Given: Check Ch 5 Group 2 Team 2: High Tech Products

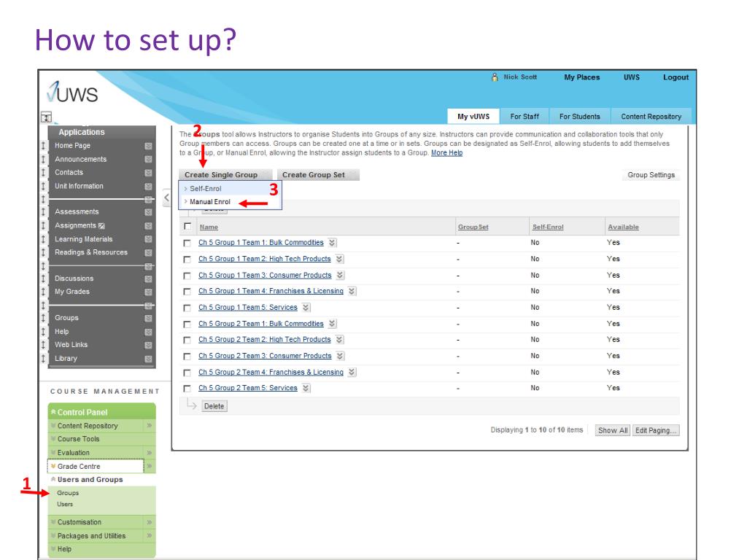Looking at the screenshot, I should pyautogui.click(x=187, y=340).
